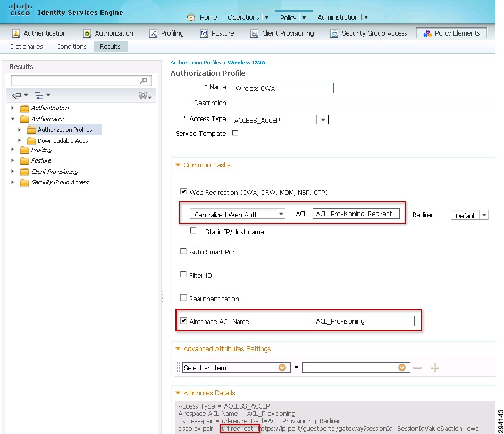Click the Security Group Access folder icon
This screenshot has width=504, height=434.
(x=24, y=182)
